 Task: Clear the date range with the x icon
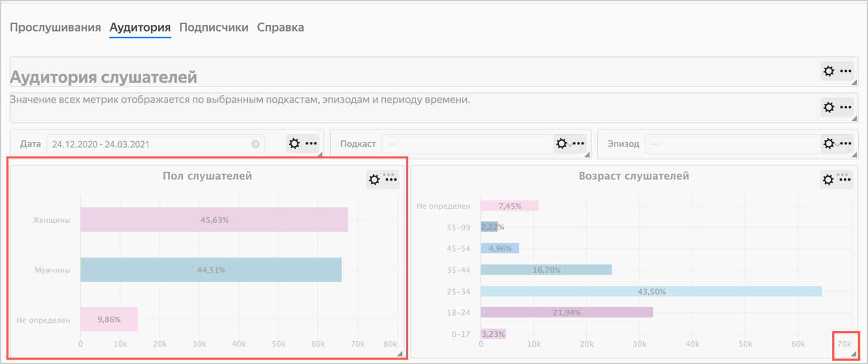[255, 144]
